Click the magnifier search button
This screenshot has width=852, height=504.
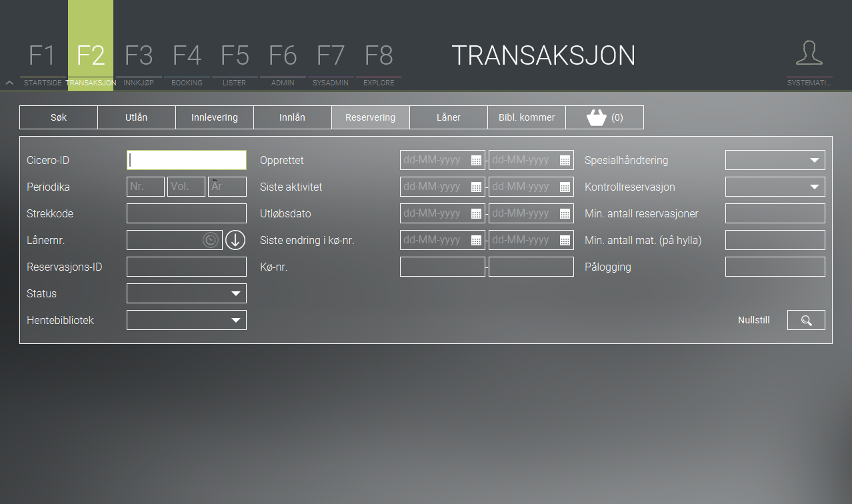click(806, 321)
